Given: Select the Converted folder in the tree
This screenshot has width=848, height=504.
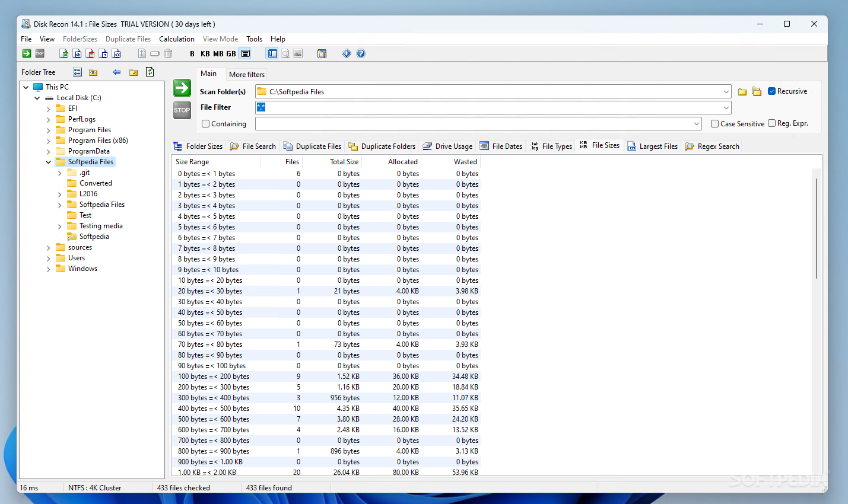Looking at the screenshot, I should click(x=96, y=183).
